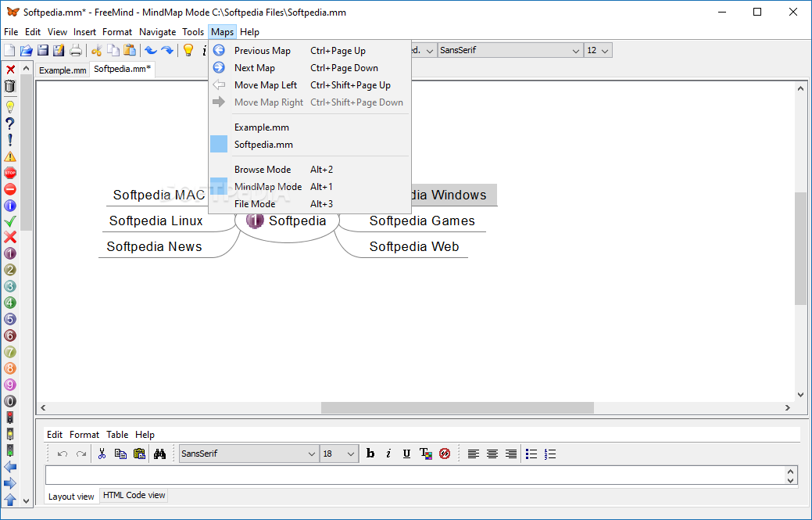
Task: Switch to Browse Mode in Maps menu
Action: [309, 170]
